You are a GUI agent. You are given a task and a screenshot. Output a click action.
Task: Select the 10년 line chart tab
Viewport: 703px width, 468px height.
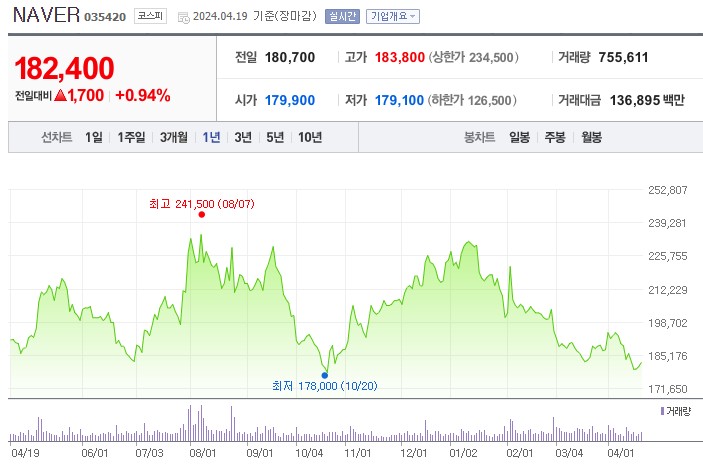click(x=310, y=137)
